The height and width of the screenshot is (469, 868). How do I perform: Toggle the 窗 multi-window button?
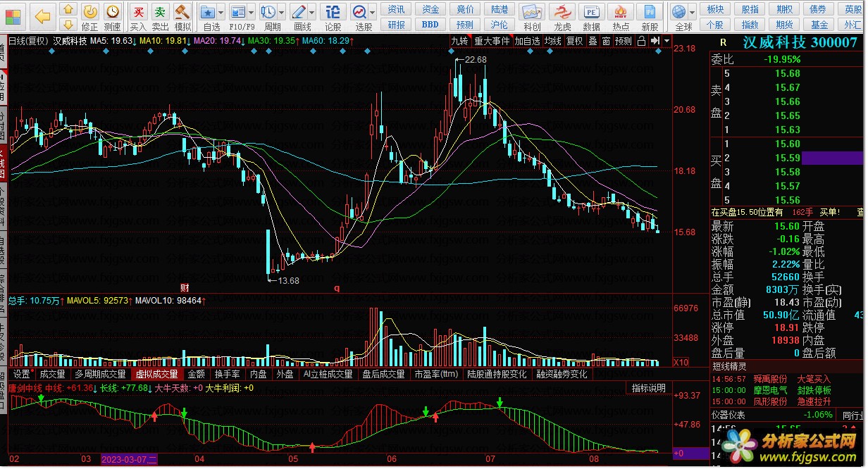606,41
